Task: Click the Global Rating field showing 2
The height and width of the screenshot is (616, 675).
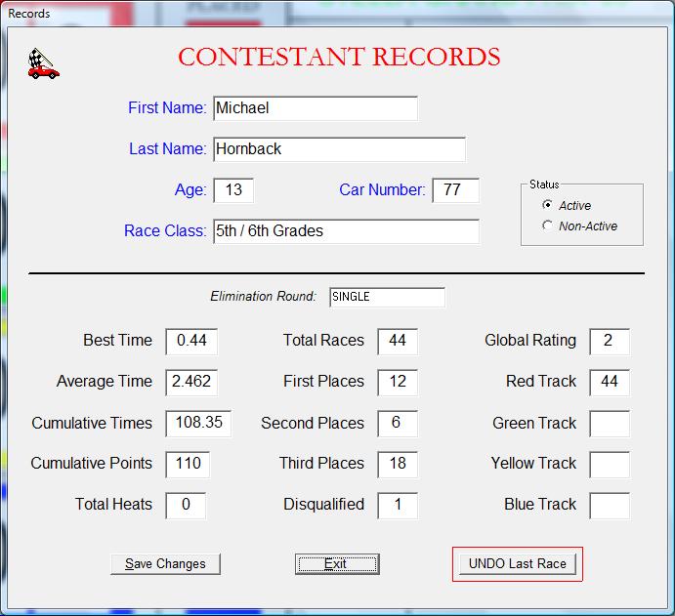Action: [x=610, y=341]
